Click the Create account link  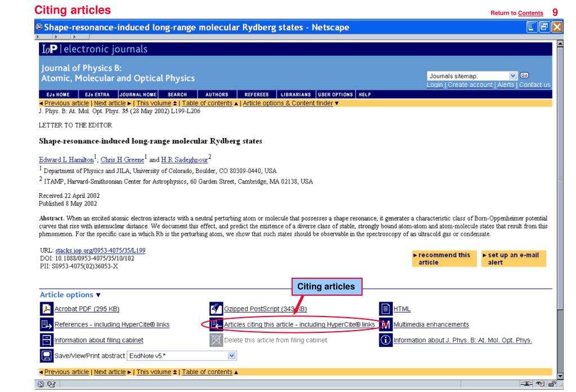470,85
